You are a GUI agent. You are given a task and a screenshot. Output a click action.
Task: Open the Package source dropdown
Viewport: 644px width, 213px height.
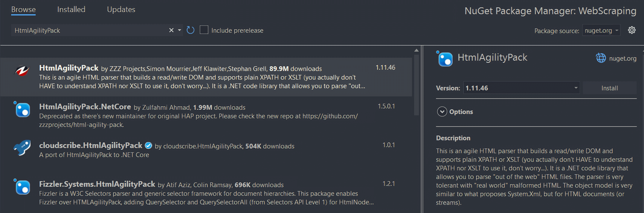click(601, 30)
